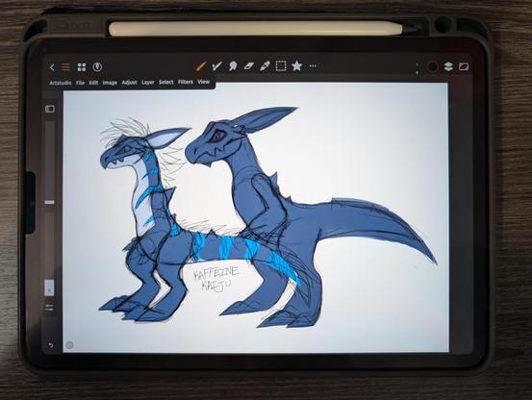Open the Layers panel icon
Screen dimensions: 532x400
point(448,66)
